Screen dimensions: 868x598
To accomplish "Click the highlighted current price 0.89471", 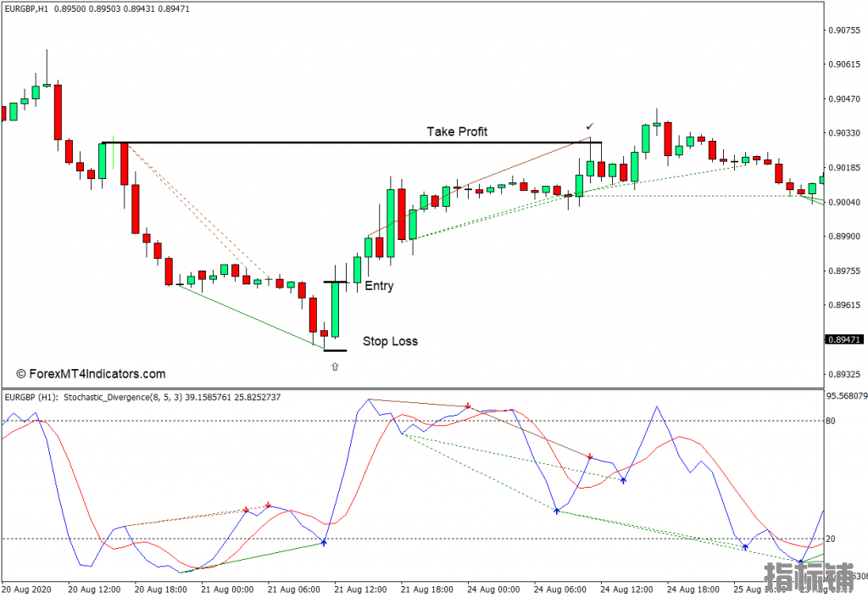I will coord(844,339).
